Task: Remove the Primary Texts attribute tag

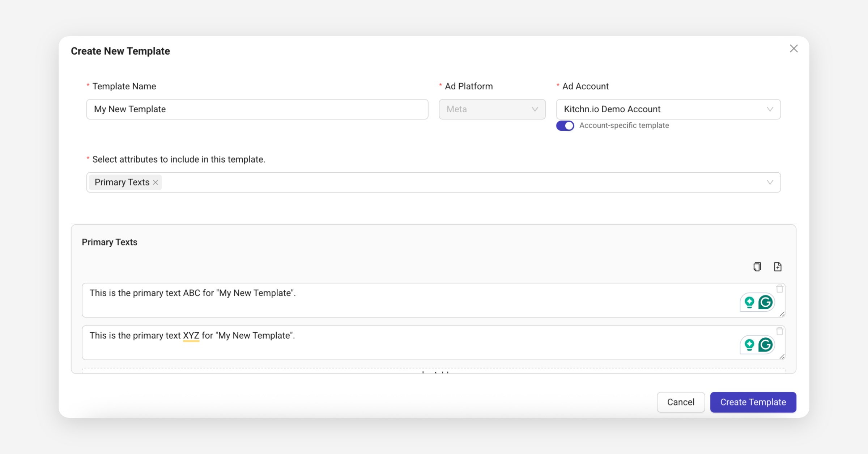Action: [x=156, y=182]
